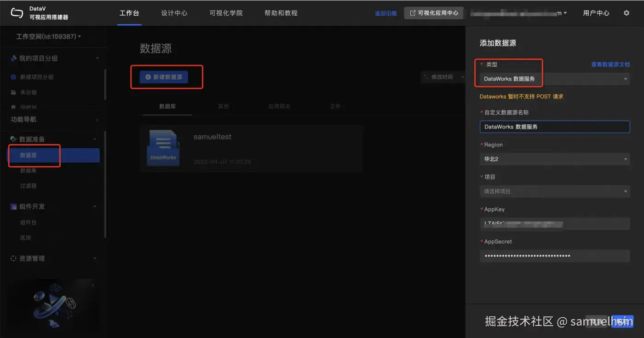The image size is (644, 338).
Task: Click AppSecret password field
Action: (555, 256)
